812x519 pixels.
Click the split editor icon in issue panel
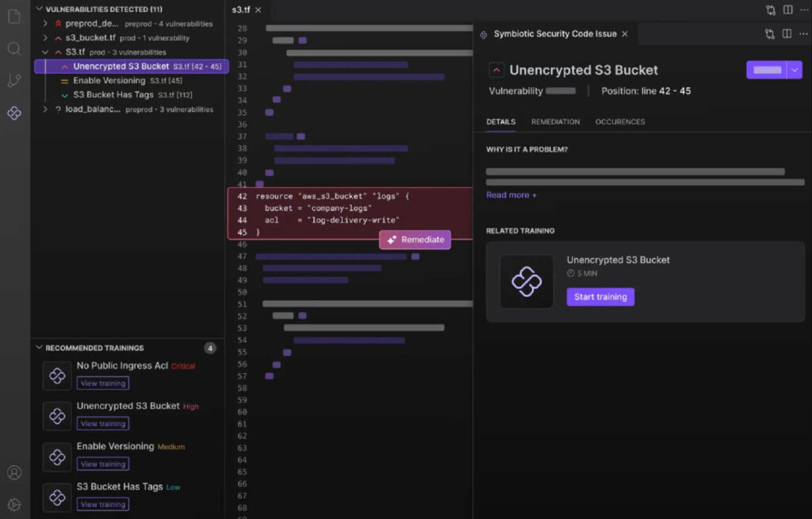point(787,33)
